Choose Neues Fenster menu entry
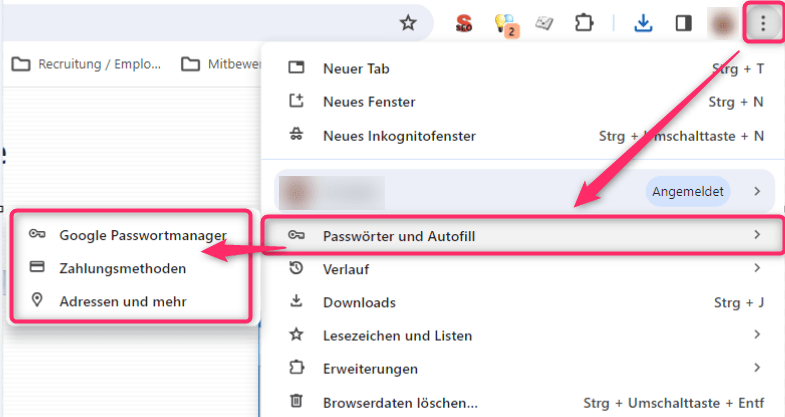Image resolution: width=785 pixels, height=417 pixels. pos(524,102)
